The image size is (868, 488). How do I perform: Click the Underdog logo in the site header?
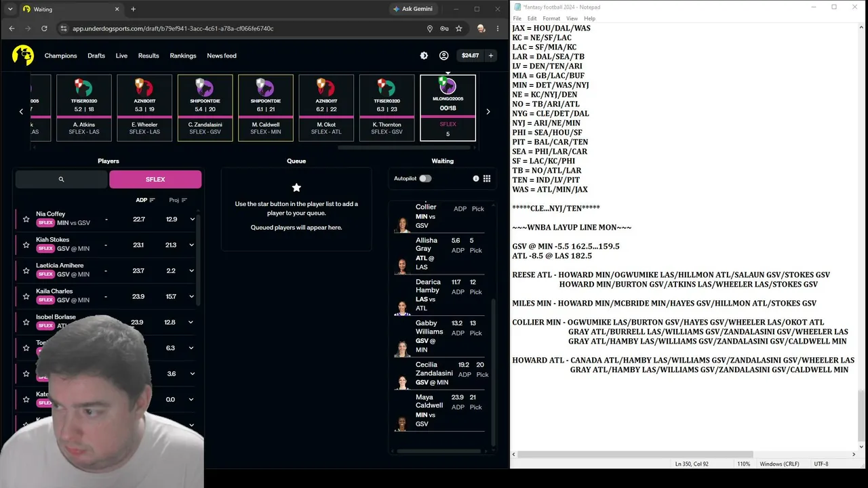point(22,56)
